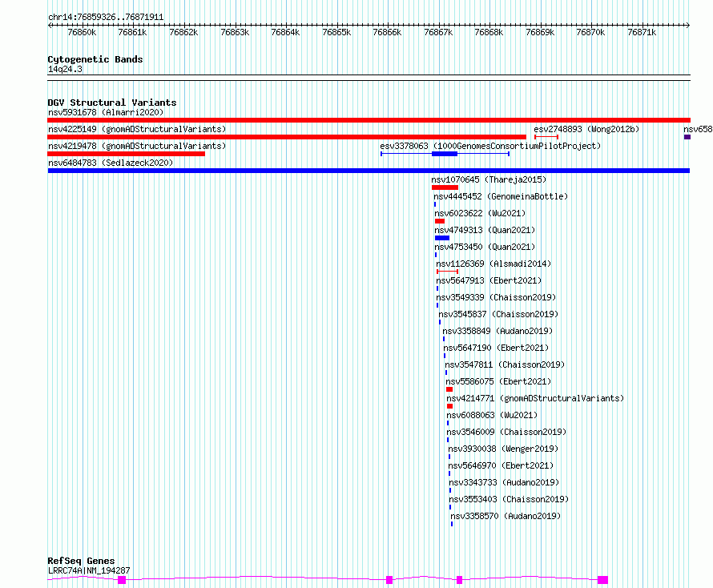Open nsv4225149 (gnomADStructuralVariants) label
Viewport: 713px width, 588px height.
pos(137,129)
